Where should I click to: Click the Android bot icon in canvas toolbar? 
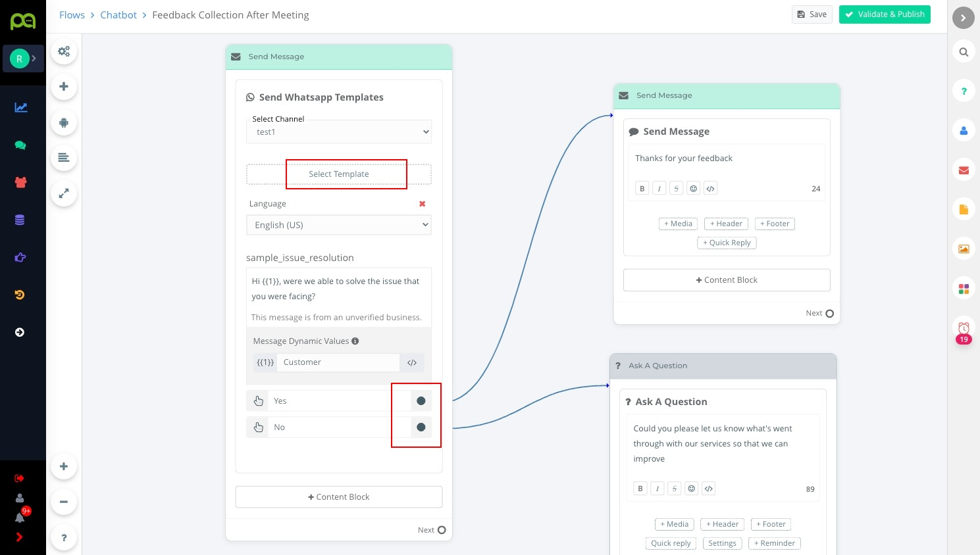64,122
